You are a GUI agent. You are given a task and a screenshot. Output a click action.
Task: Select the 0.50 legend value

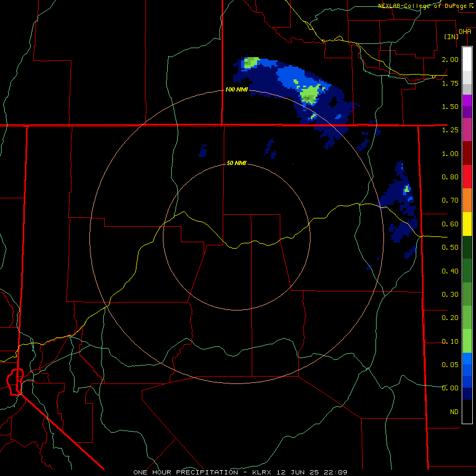450,248
